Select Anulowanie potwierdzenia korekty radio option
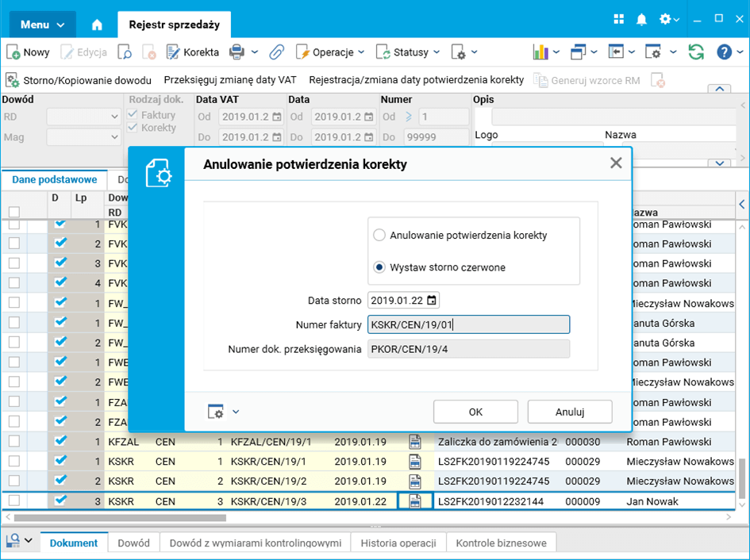750x560 pixels. click(x=379, y=236)
